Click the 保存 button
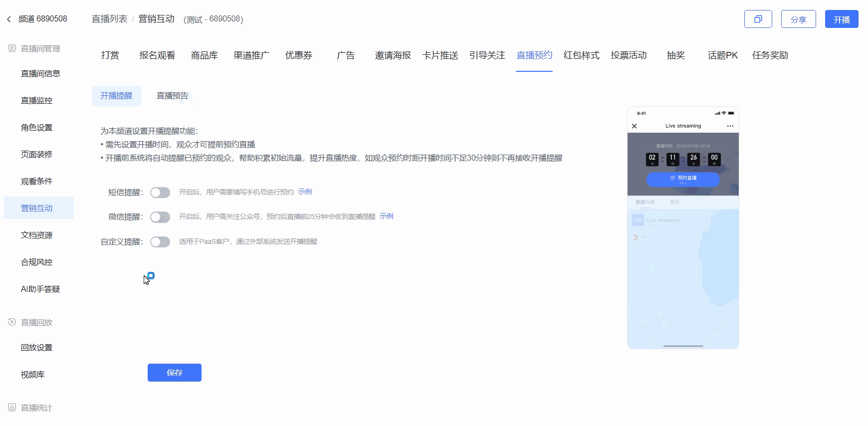This screenshot has width=868, height=426. coord(175,373)
